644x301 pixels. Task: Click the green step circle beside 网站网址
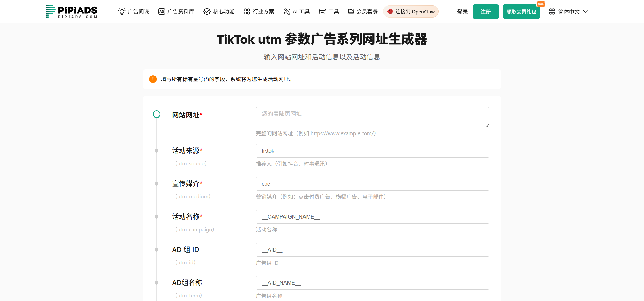[157, 114]
